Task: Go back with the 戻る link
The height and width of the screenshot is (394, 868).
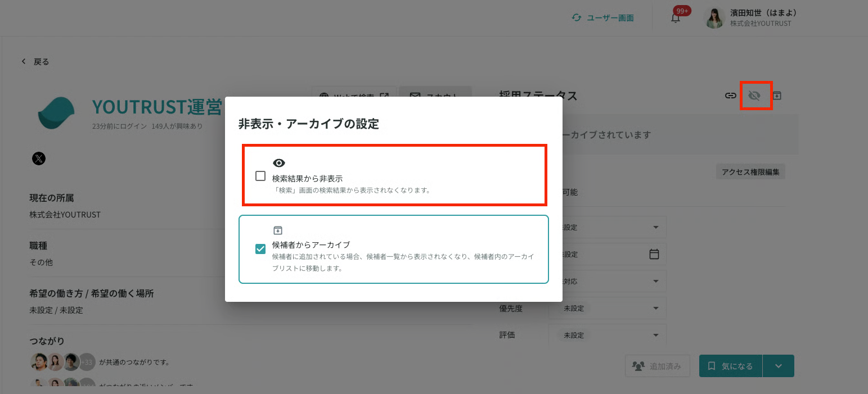Action: coord(42,62)
